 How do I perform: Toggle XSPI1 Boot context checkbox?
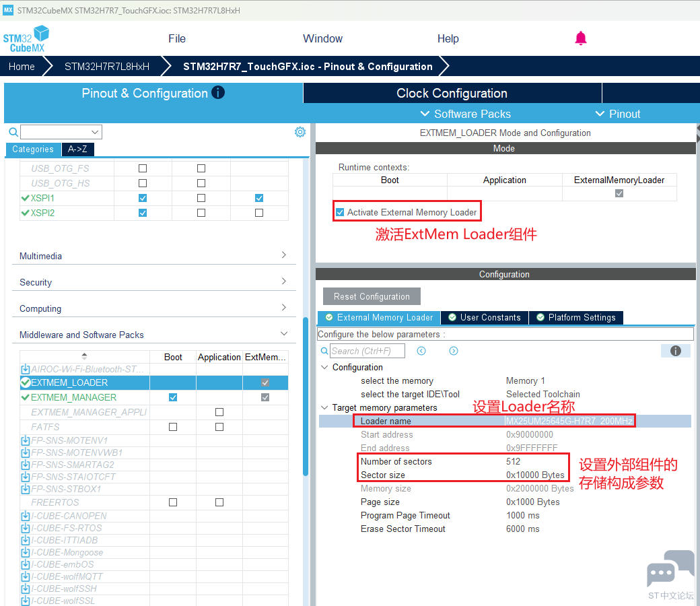tap(143, 198)
